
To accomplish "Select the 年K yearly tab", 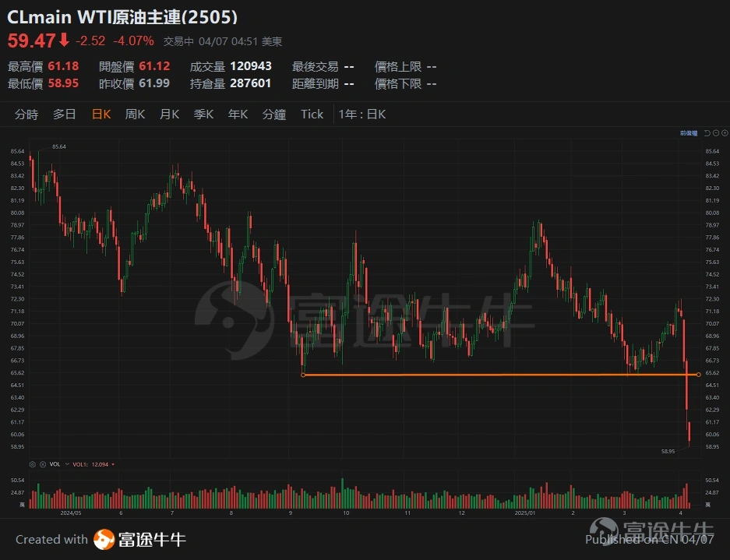I will [x=238, y=114].
